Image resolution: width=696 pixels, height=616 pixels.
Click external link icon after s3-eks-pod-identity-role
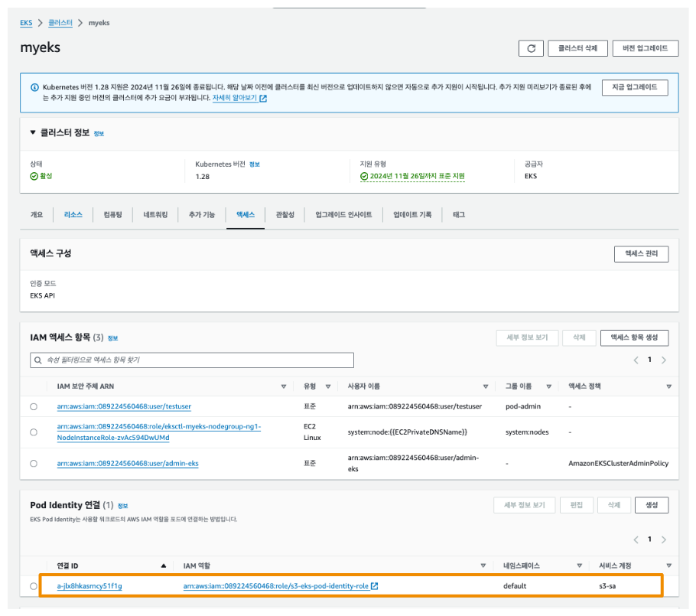point(374,586)
